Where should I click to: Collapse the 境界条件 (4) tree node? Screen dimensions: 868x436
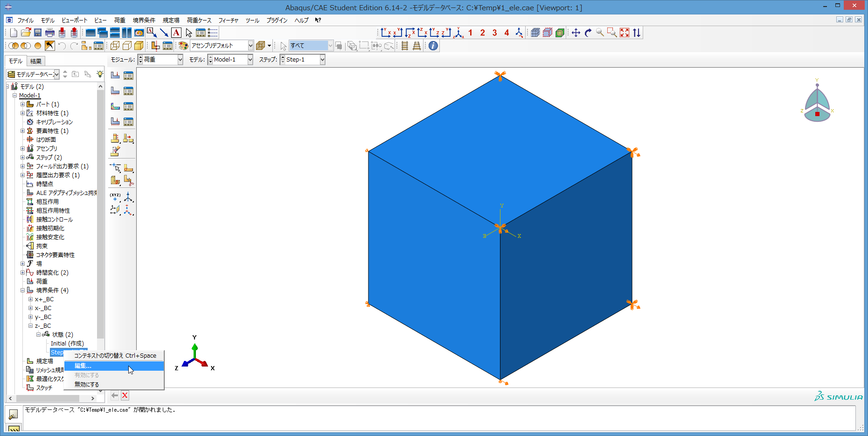click(x=22, y=291)
